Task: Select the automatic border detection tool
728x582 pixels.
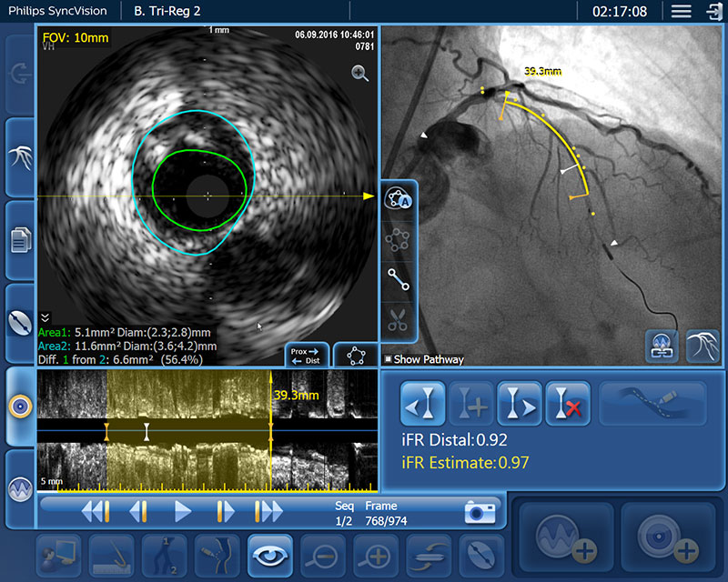Action: pyautogui.click(x=398, y=198)
